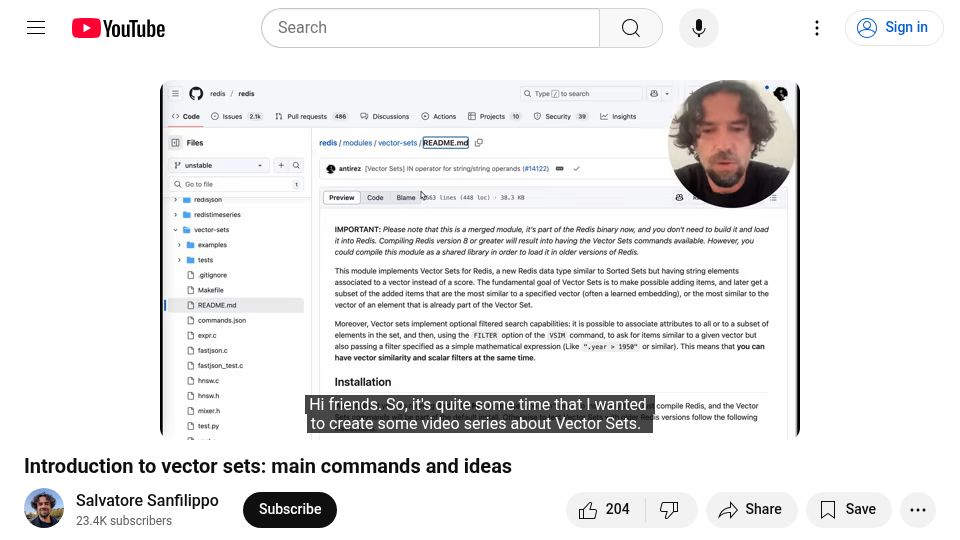
Task: Open the Security tab in the video
Action: [x=560, y=116]
